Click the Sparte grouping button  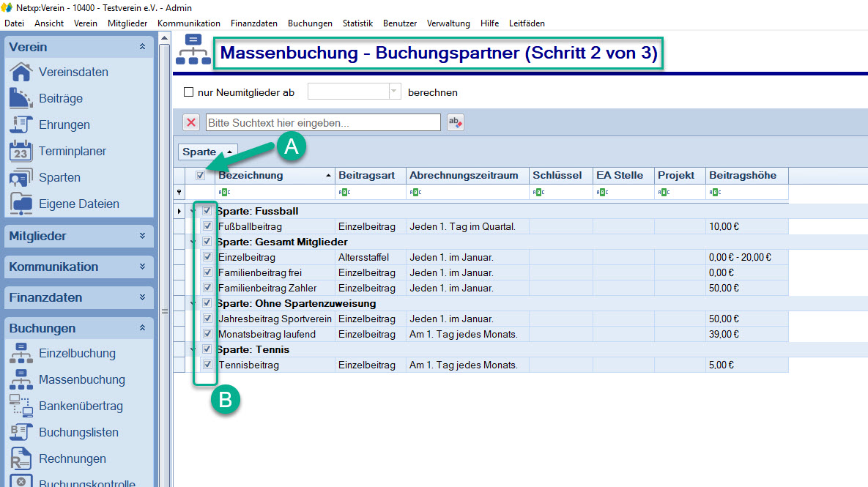pos(207,152)
